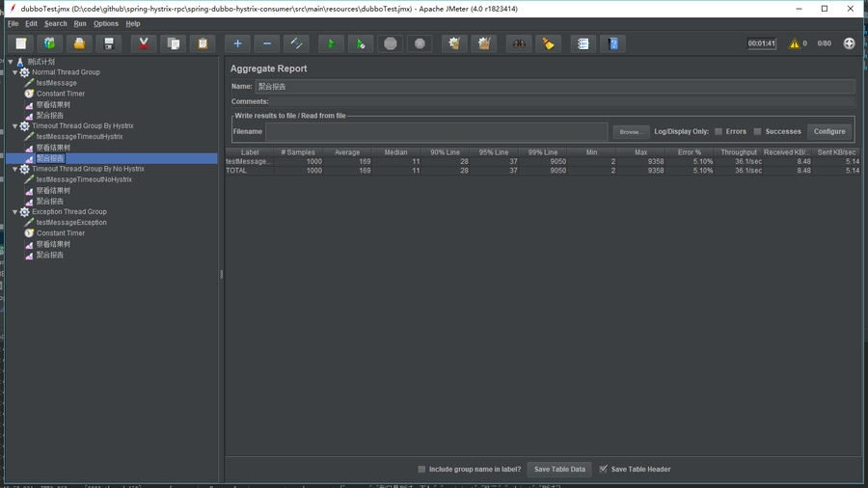The image size is (868, 488).
Task: Click the Cut scissors toolbar icon
Action: click(144, 43)
